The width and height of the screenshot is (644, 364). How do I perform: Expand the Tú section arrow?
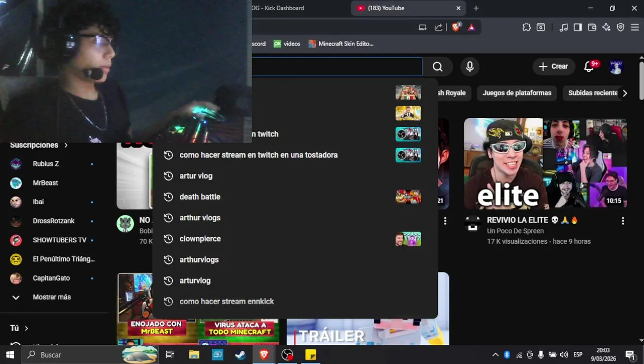coord(26,328)
